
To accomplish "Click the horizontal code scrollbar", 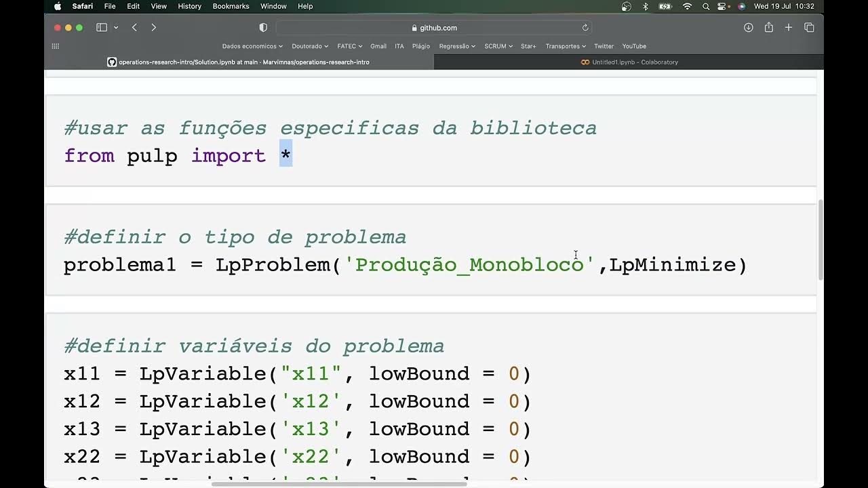I will click(x=339, y=484).
